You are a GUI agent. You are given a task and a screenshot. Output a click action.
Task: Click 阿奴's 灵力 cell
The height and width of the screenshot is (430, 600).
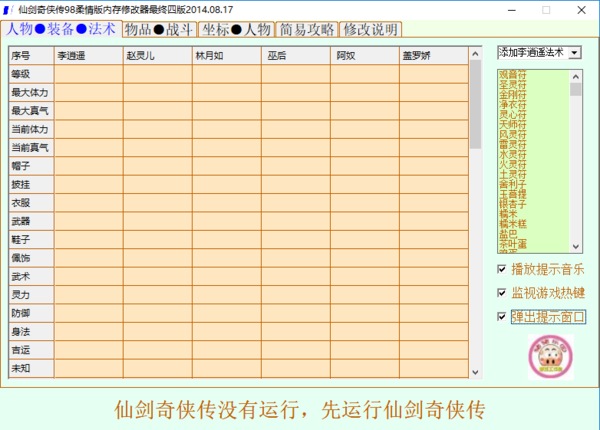pos(365,295)
